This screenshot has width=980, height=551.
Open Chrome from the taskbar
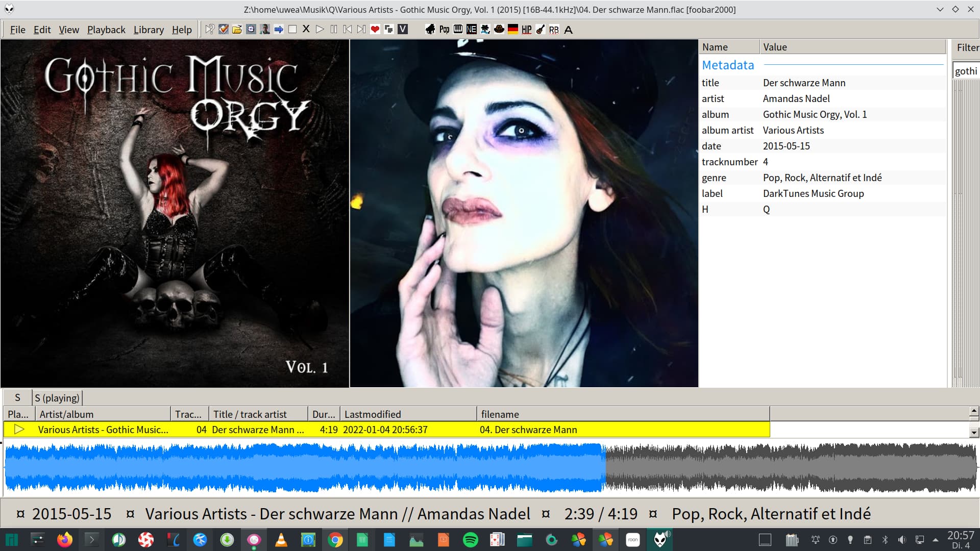335,540
